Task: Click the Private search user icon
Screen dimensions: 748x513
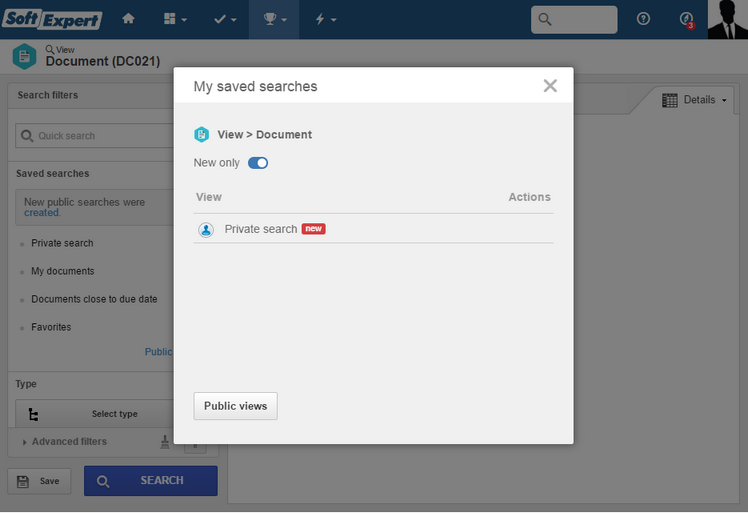Action: pos(206,230)
